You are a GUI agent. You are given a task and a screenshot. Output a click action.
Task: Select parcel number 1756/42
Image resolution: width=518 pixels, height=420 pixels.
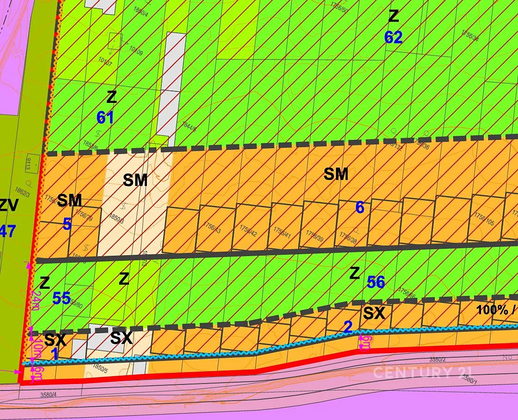(x=248, y=231)
